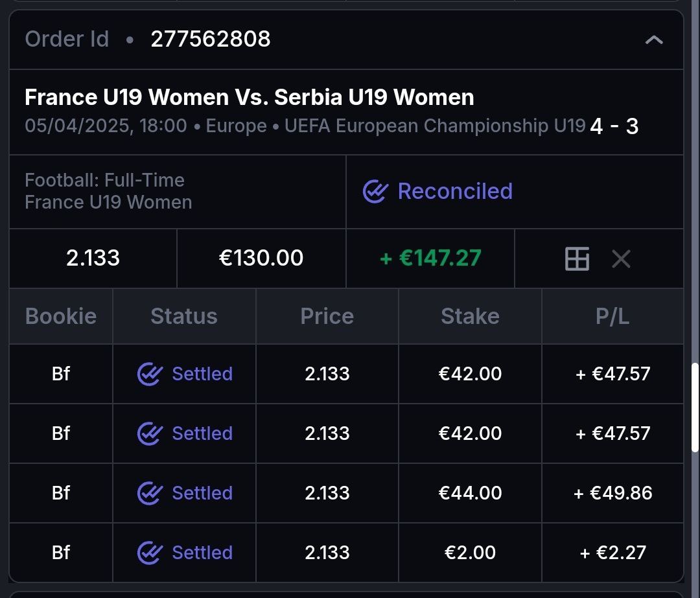The image size is (700, 598).
Task: Click the Price column header
Action: click(x=327, y=316)
